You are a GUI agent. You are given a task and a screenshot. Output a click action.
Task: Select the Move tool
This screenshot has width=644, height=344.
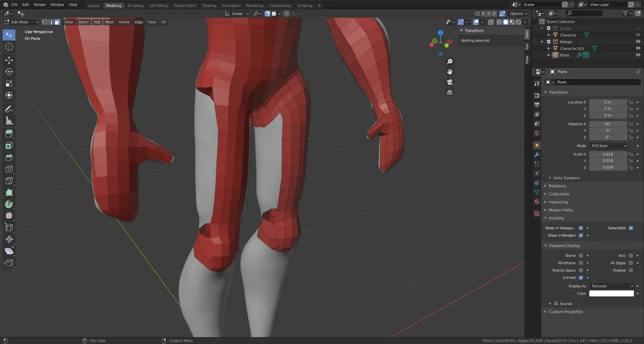pyautogui.click(x=9, y=60)
